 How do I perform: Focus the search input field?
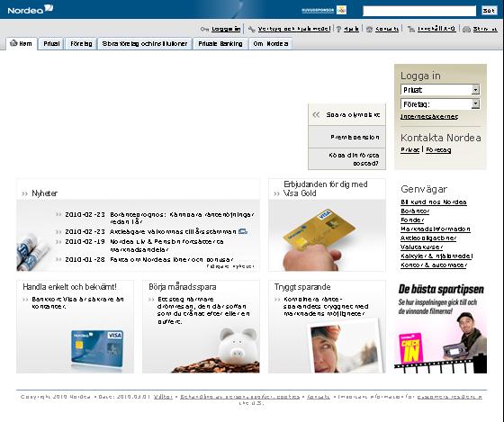click(419, 11)
